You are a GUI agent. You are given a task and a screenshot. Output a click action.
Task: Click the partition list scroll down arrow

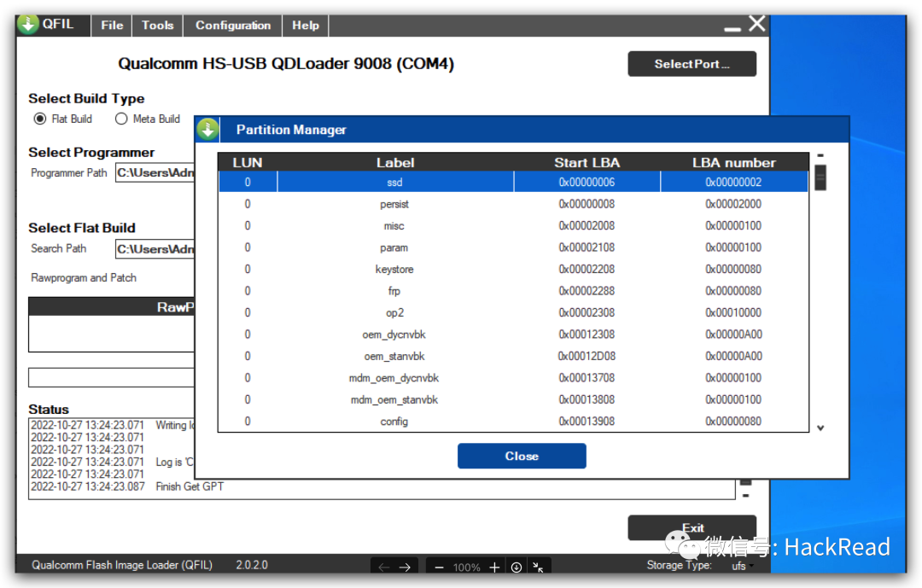820,428
